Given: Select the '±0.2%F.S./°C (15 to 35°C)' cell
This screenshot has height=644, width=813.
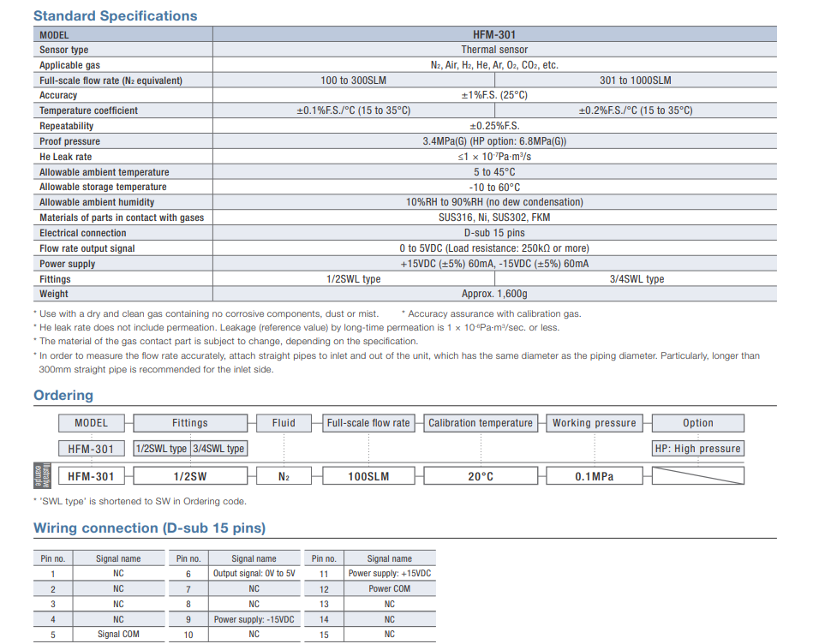Looking at the screenshot, I should (x=635, y=110).
